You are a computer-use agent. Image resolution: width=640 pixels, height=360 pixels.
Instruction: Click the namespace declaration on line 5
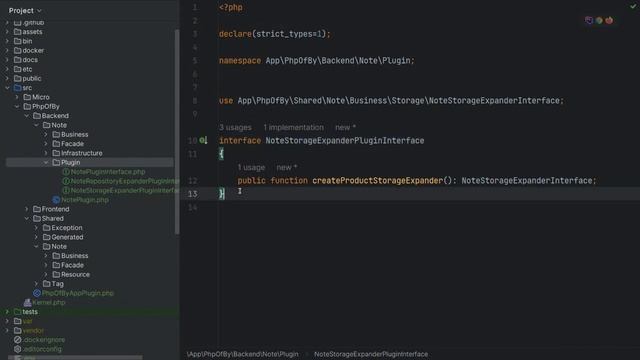point(317,60)
